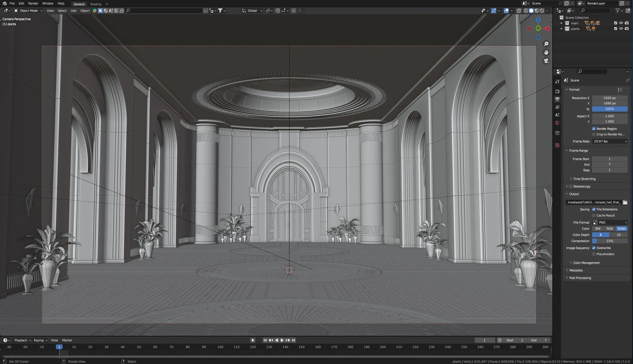This screenshot has height=364, width=633.
Task: Open the Scene Properties tab
Action: pyautogui.click(x=557, y=115)
